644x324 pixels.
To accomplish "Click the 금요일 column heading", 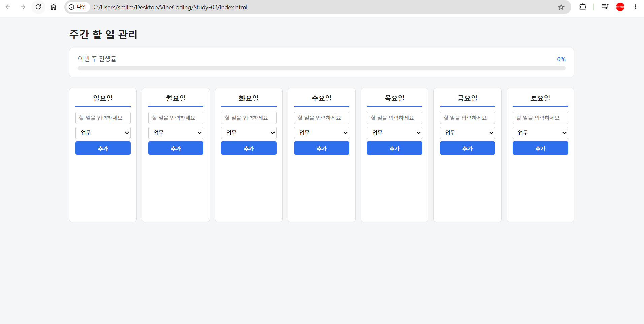I will tap(468, 98).
